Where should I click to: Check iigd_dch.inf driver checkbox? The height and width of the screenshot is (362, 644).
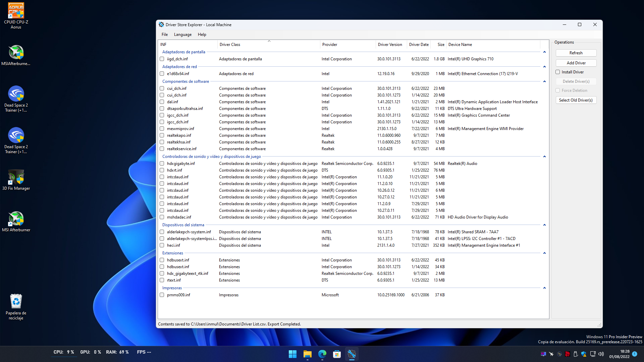(x=162, y=59)
